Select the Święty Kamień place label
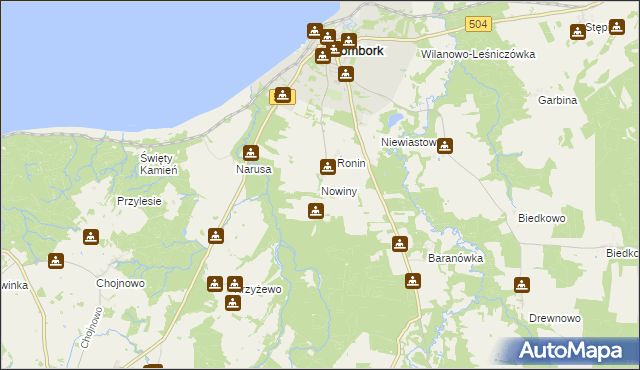Screen dimensions: 640x370 pos(159,164)
